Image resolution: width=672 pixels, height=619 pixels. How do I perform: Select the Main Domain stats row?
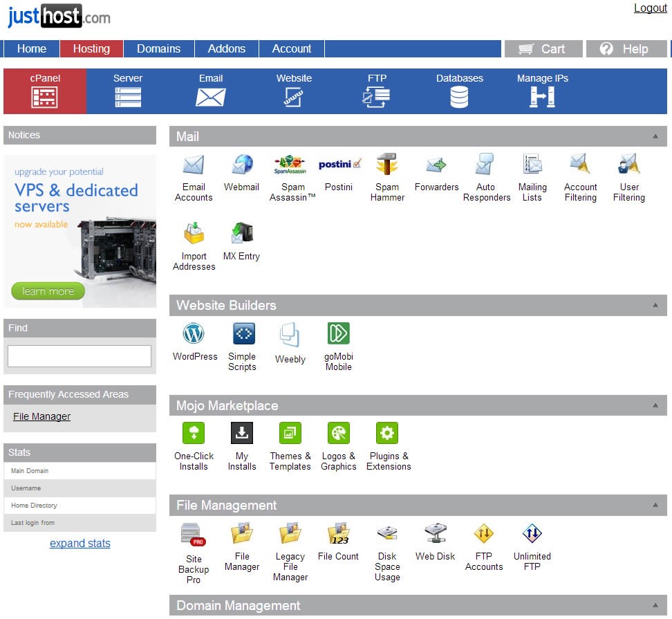[80, 471]
